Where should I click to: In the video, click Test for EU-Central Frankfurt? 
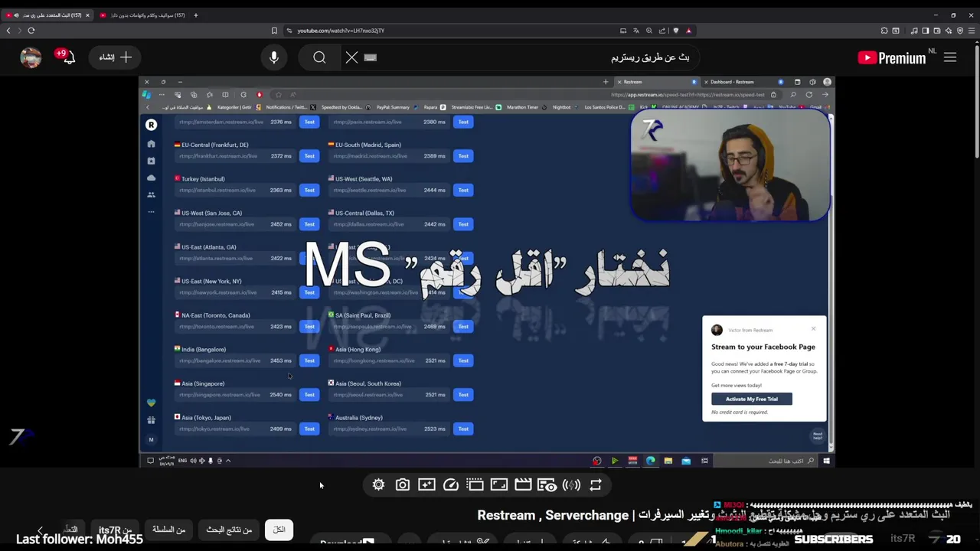[309, 156]
